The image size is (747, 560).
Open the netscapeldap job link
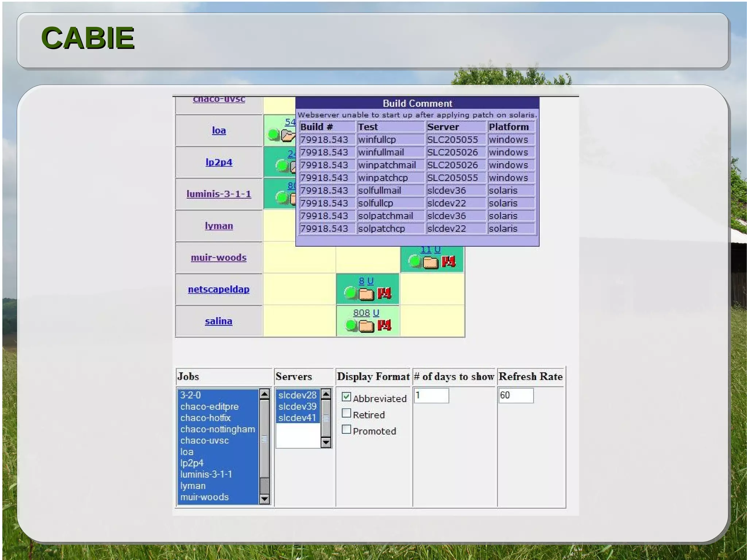pos(218,289)
